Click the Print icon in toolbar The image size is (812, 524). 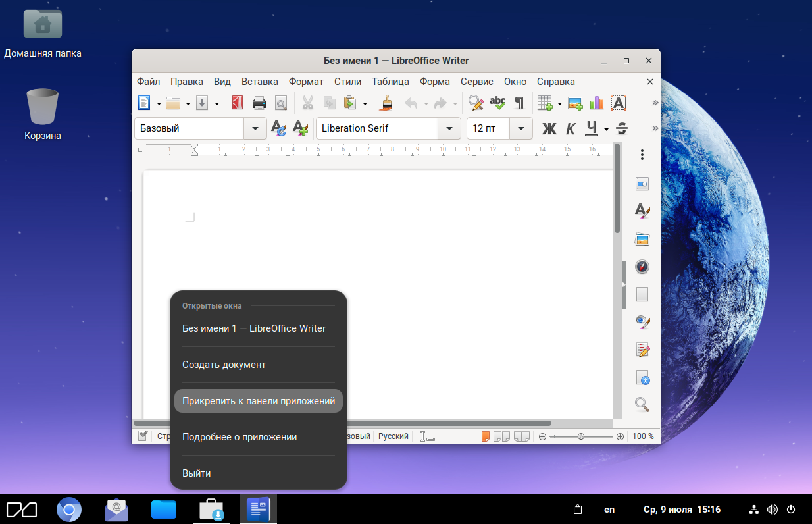[x=259, y=103]
